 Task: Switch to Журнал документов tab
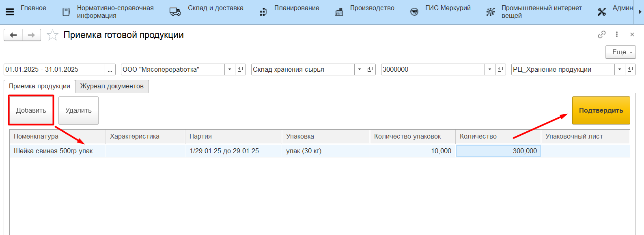pyautogui.click(x=112, y=86)
